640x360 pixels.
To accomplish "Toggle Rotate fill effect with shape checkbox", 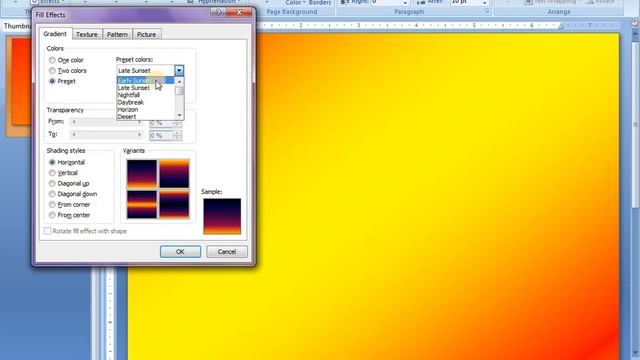I will tap(47, 231).
